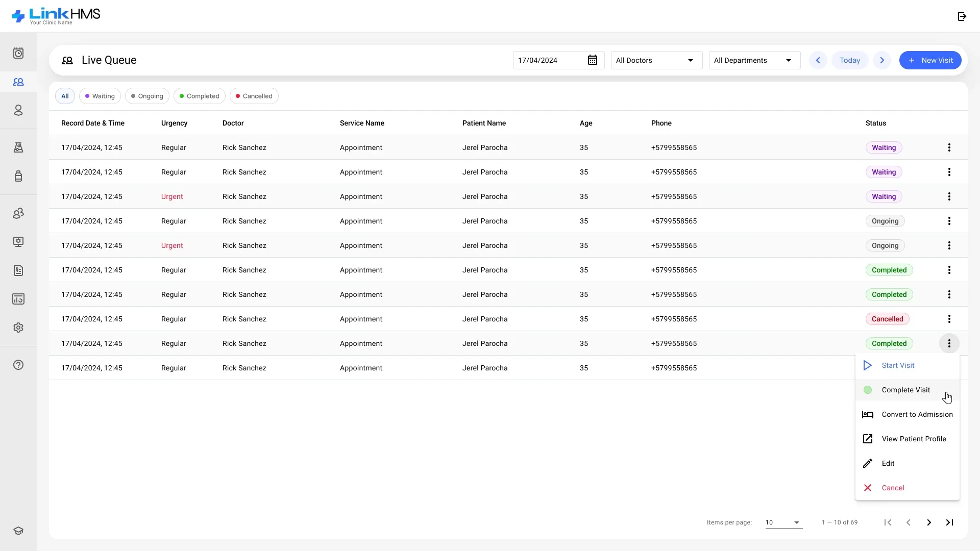This screenshot has width=980, height=551.
Task: Filter queue by Waiting status chip
Action: 100,96
